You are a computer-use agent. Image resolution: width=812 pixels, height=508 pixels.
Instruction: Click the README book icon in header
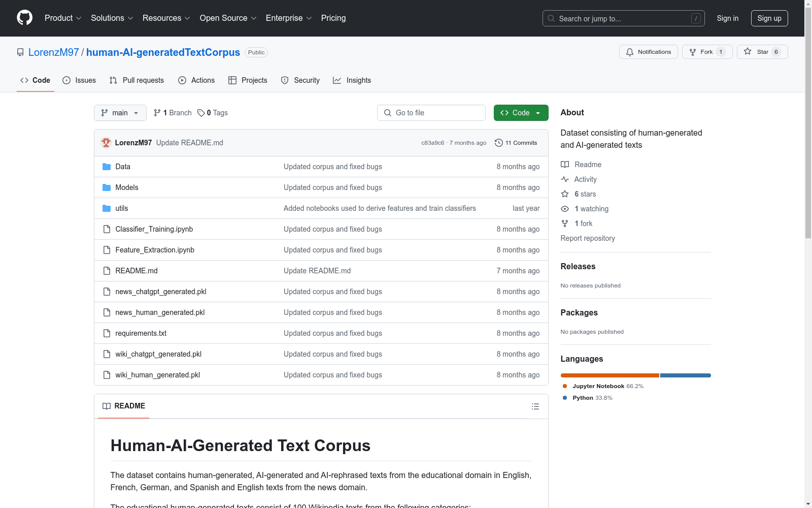tap(107, 406)
